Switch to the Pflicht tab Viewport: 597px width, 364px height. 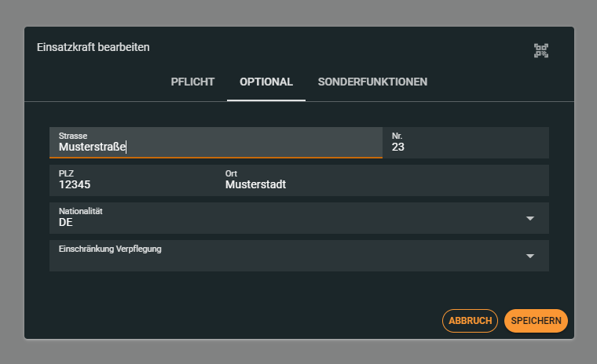click(x=192, y=82)
